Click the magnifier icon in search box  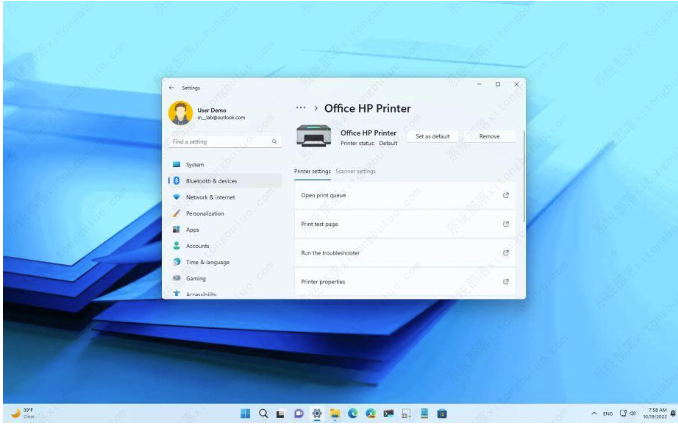274,141
